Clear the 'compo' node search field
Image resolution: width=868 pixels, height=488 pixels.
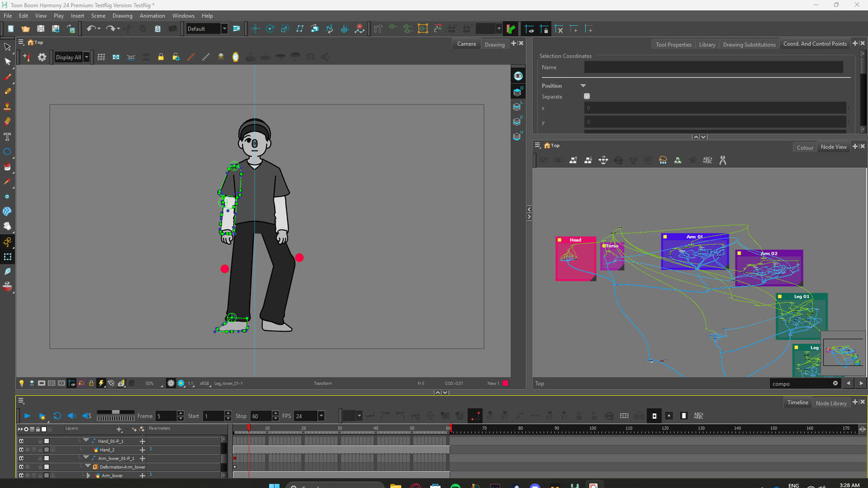[835, 383]
